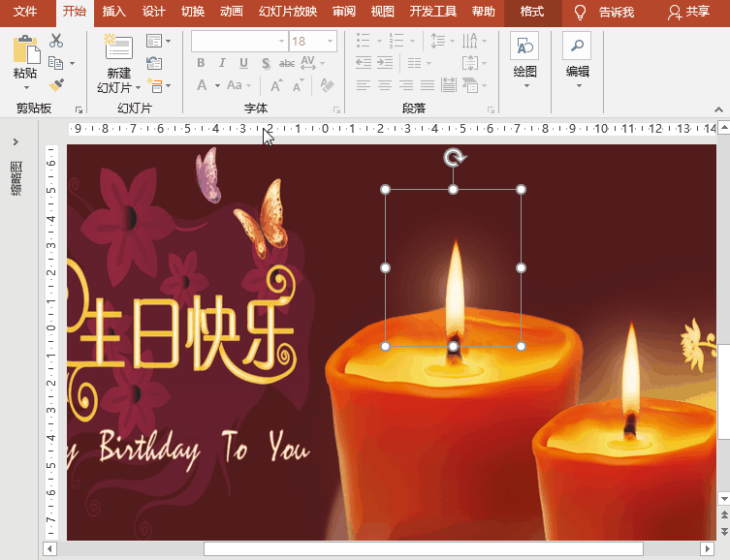Increase font size with large A icon
This screenshot has width=730, height=560.
tap(276, 85)
